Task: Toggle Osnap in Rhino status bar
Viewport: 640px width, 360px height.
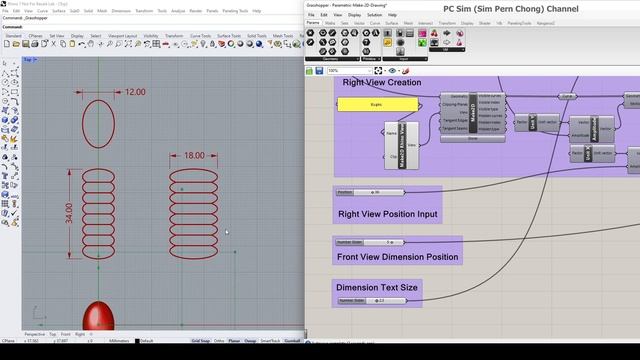Action: click(x=250, y=340)
